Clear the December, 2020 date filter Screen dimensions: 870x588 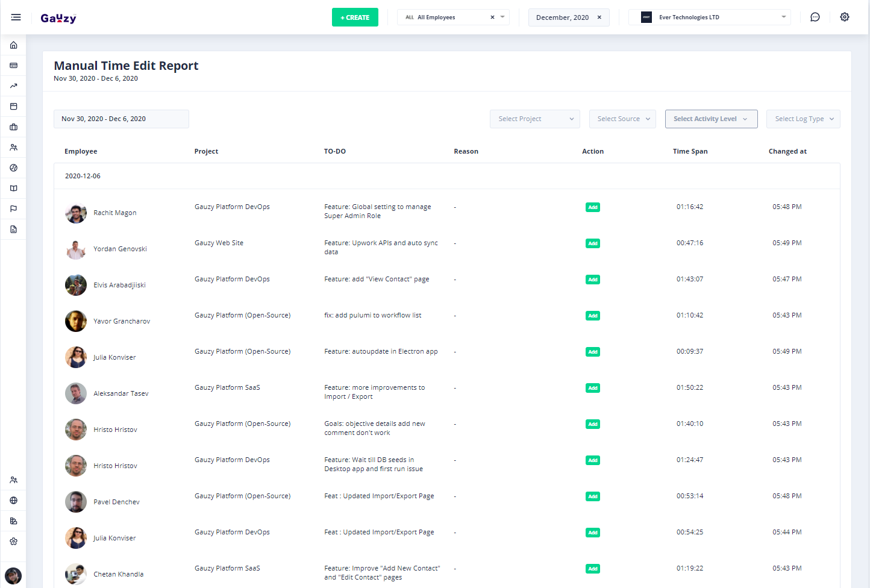click(599, 17)
